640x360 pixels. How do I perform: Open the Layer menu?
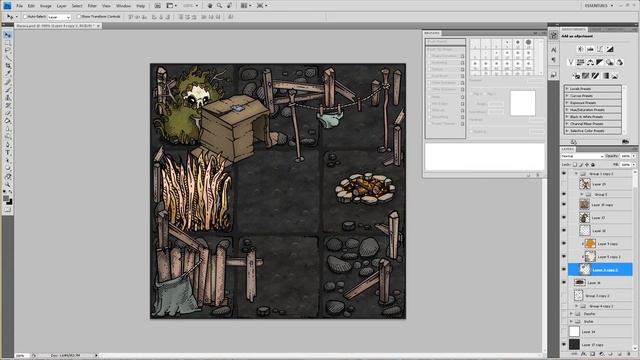coord(61,6)
